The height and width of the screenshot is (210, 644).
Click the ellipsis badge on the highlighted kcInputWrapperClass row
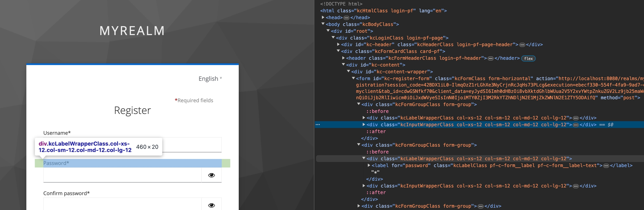576,125
